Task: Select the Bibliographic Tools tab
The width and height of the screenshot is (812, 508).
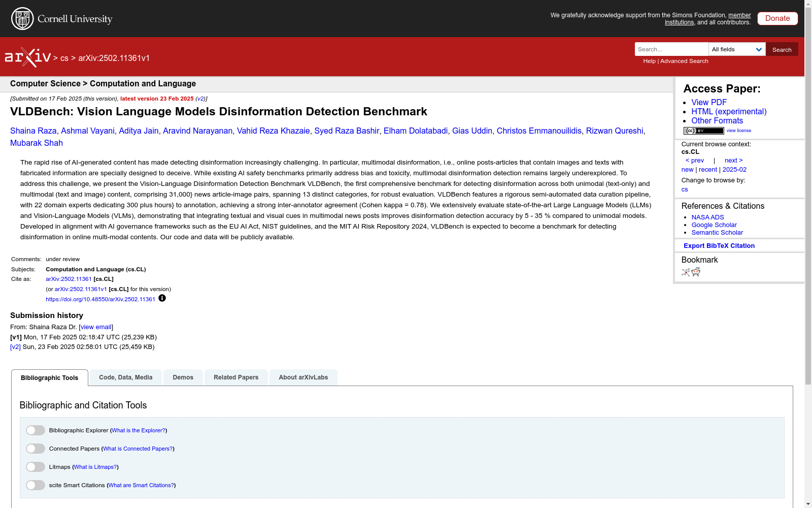Action: [50, 378]
